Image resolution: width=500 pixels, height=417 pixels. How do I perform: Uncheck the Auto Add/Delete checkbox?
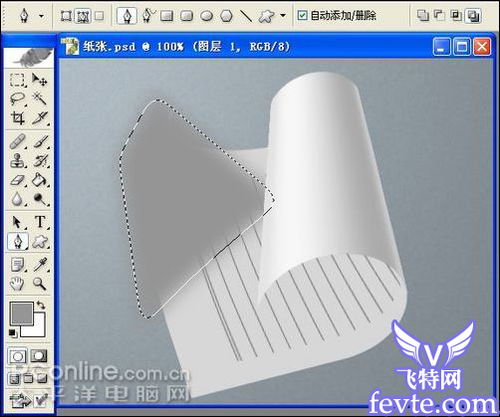302,15
